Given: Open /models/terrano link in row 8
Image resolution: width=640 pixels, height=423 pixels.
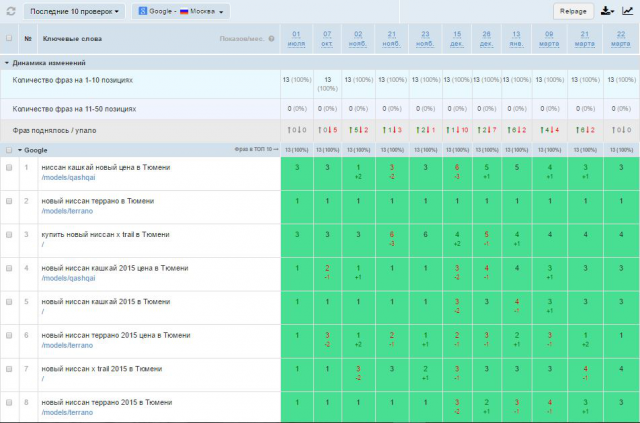Looking at the screenshot, I should [x=67, y=412].
